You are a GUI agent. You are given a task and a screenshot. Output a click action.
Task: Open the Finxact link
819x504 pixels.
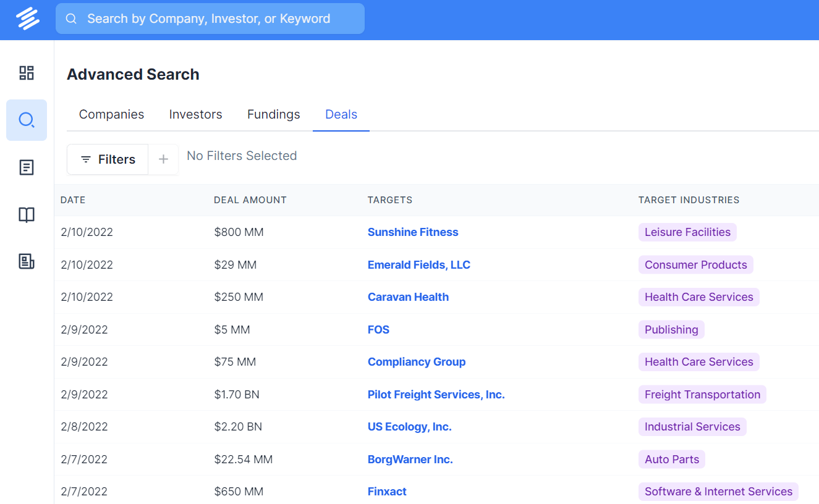tap(387, 492)
